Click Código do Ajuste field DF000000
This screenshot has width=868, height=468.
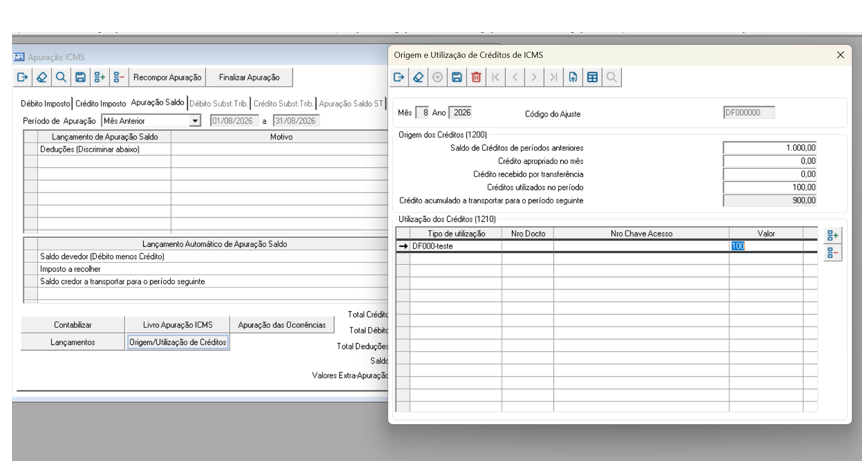click(748, 112)
